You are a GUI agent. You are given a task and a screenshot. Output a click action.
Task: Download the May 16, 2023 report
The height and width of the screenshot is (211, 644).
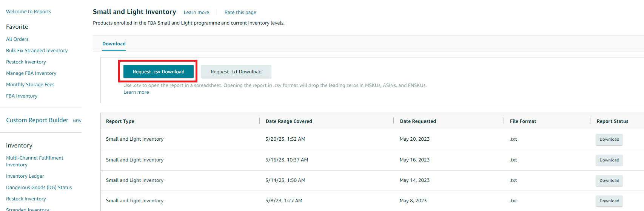click(x=609, y=160)
